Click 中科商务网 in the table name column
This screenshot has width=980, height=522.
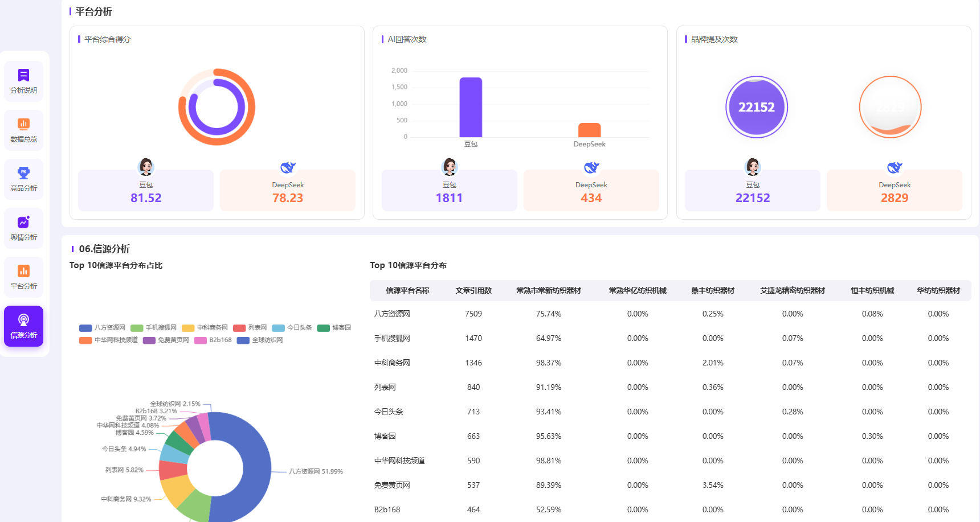[x=392, y=363]
